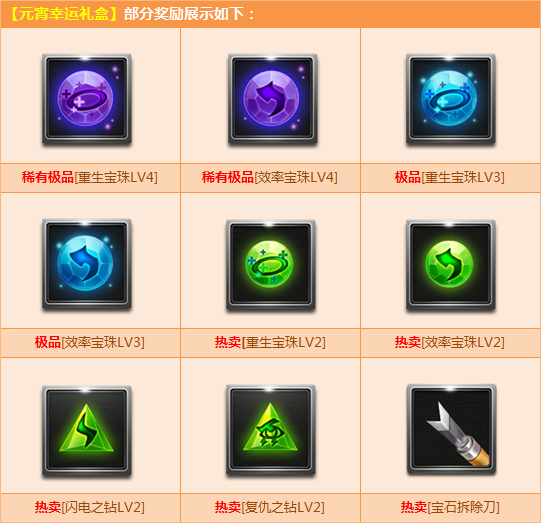Select the 极品[效率宝珠LV3] label text
541x523 pixels.
click(x=90, y=342)
